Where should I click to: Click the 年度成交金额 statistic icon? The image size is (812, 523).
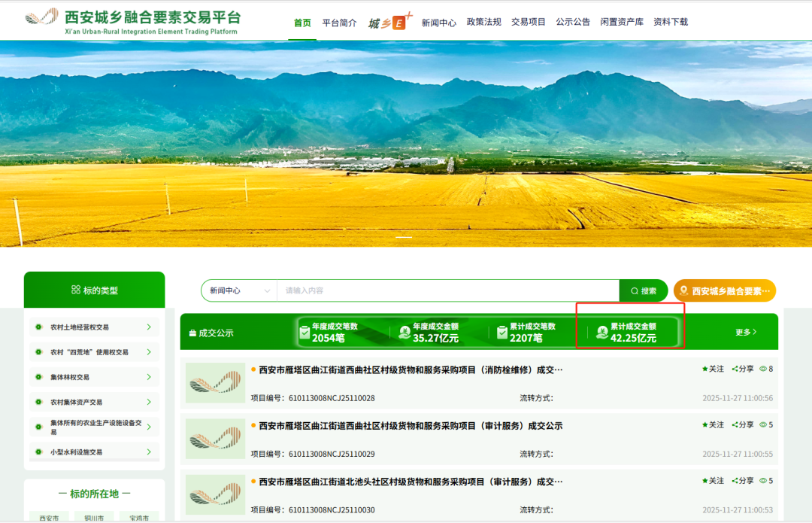coord(404,332)
